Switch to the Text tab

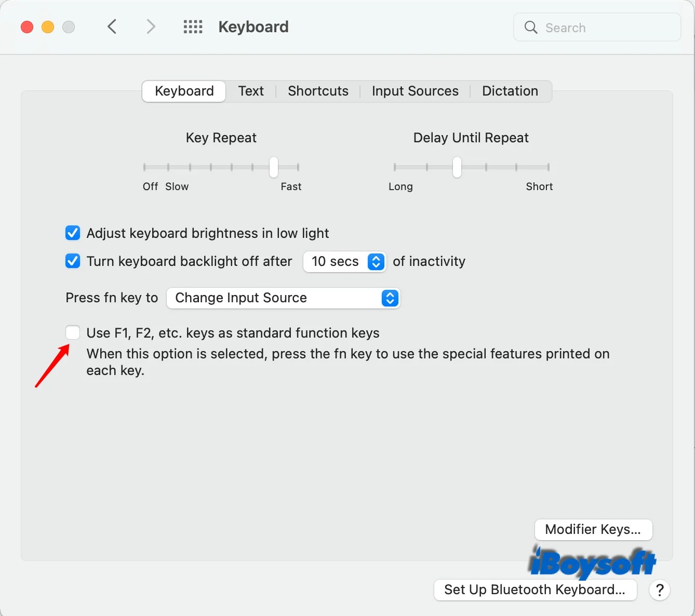251,91
